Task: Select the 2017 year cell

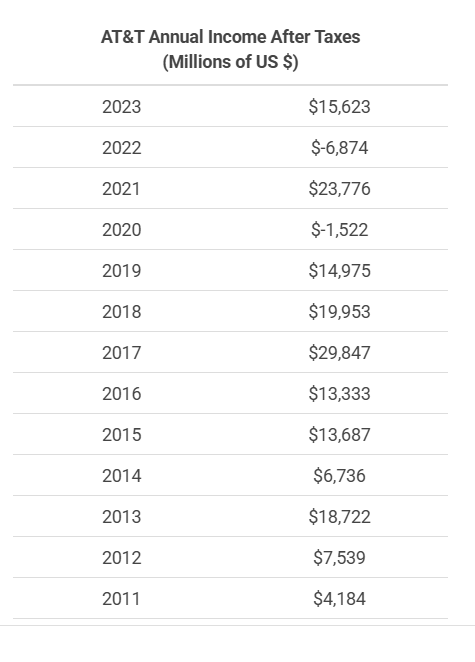Action: [122, 353]
